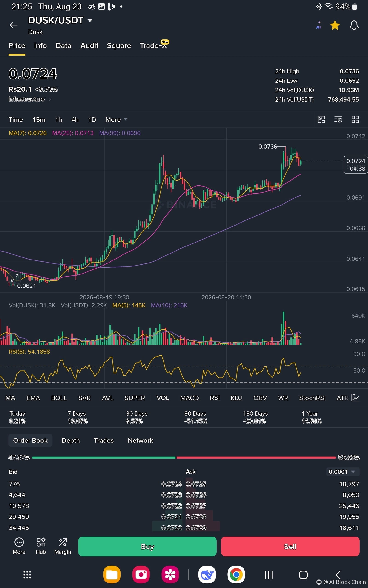368x588 pixels.
Task: Open the AI assistant icon
Action: pyautogui.click(x=319, y=25)
